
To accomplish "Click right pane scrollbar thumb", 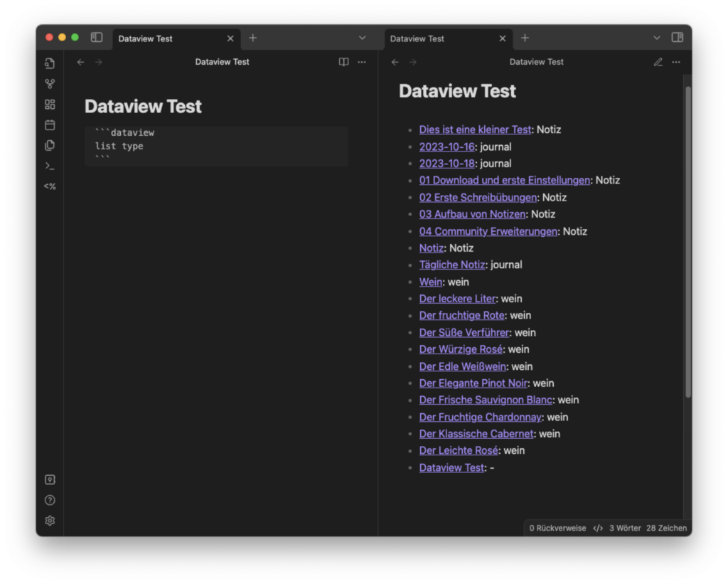I will pyautogui.click(x=688, y=242).
